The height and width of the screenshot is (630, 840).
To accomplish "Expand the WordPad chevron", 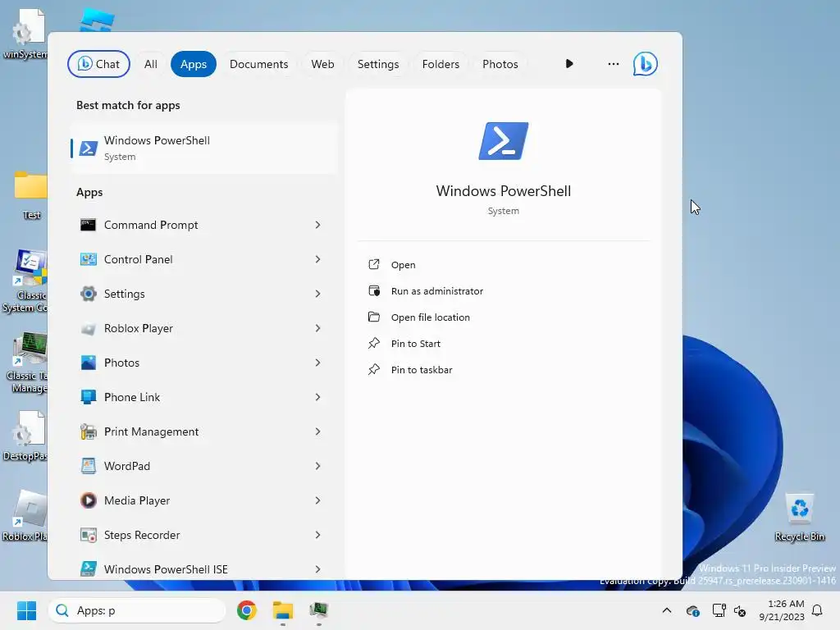I will 317,466.
